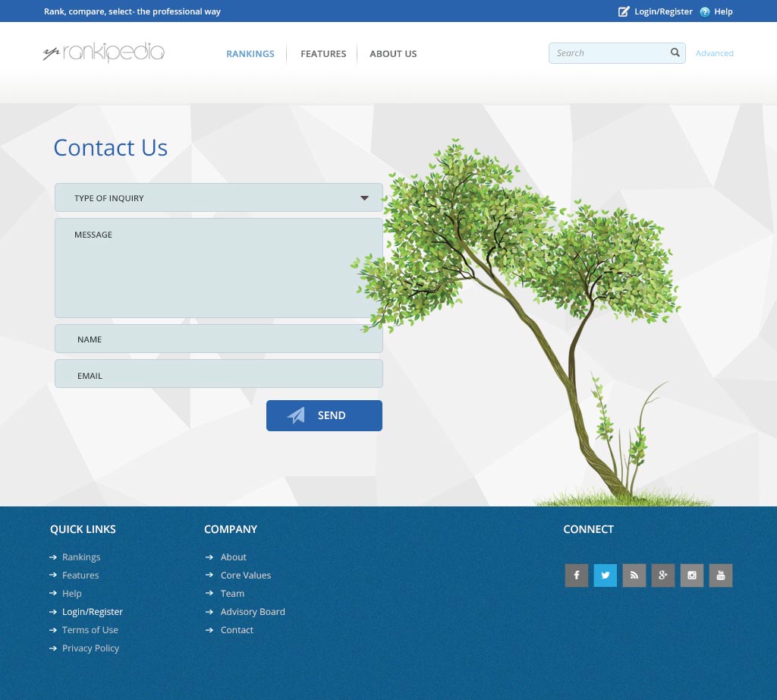Click the Advanced search link
The height and width of the screenshot is (700, 777).
tap(714, 53)
